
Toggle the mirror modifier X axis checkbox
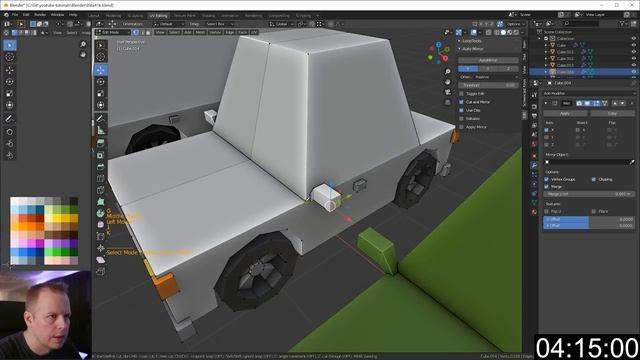[x=547, y=130]
